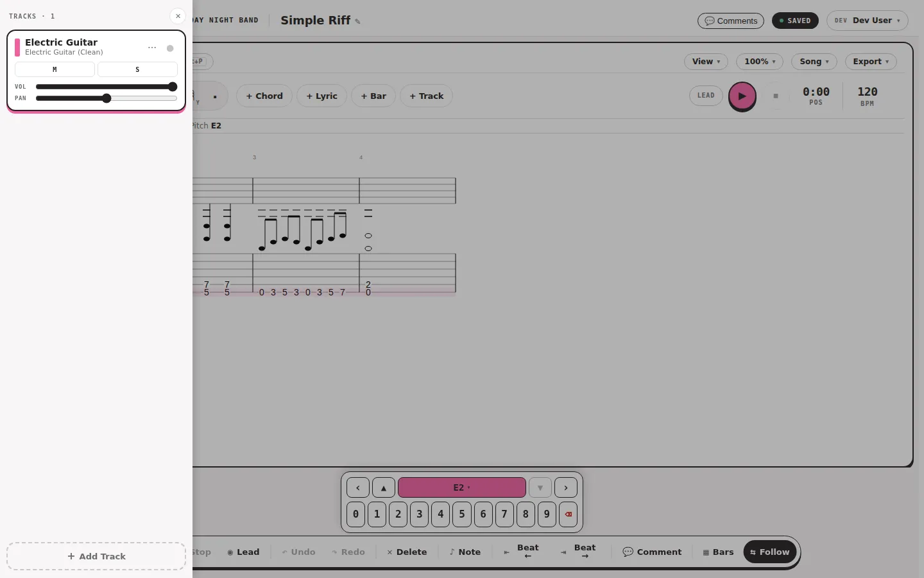Add a lyric with + Lyric
The image size is (924, 578).
(321, 96)
